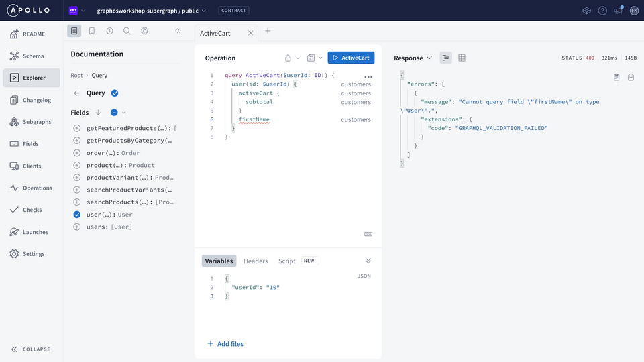The width and height of the screenshot is (644, 362).
Task: Add a new operation tab
Action: (x=268, y=31)
